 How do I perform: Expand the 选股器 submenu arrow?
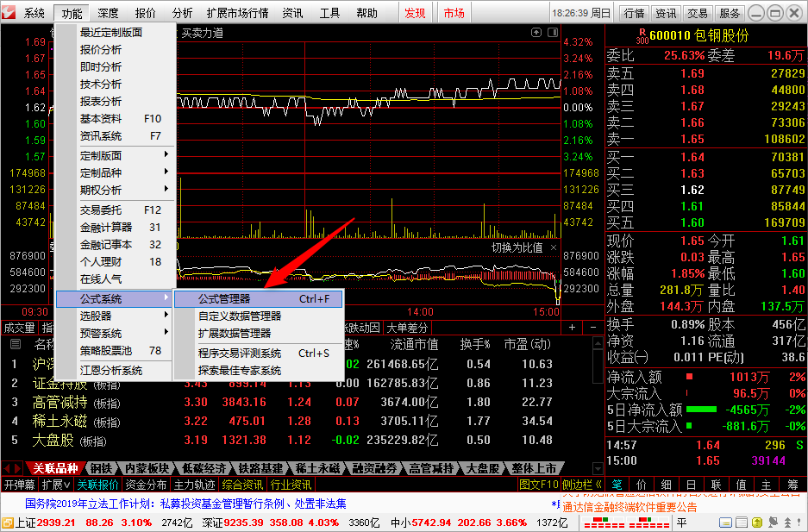[x=166, y=315]
